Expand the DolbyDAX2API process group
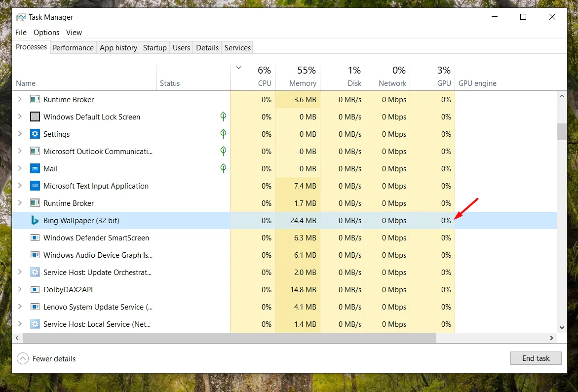 tap(20, 289)
